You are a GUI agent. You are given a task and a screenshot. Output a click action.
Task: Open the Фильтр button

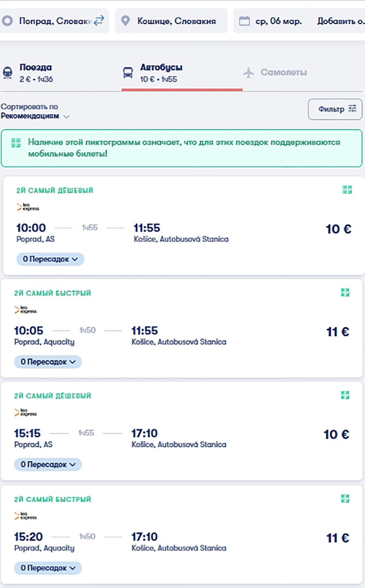pyautogui.click(x=335, y=109)
